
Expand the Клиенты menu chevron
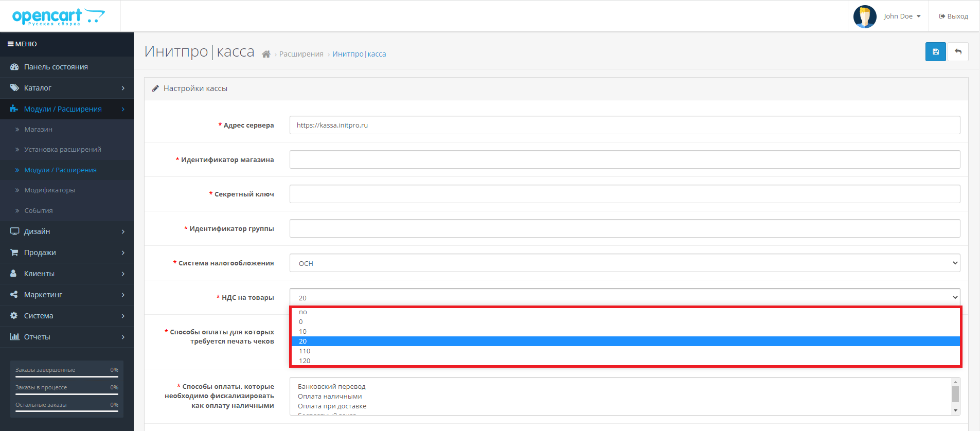tap(123, 274)
